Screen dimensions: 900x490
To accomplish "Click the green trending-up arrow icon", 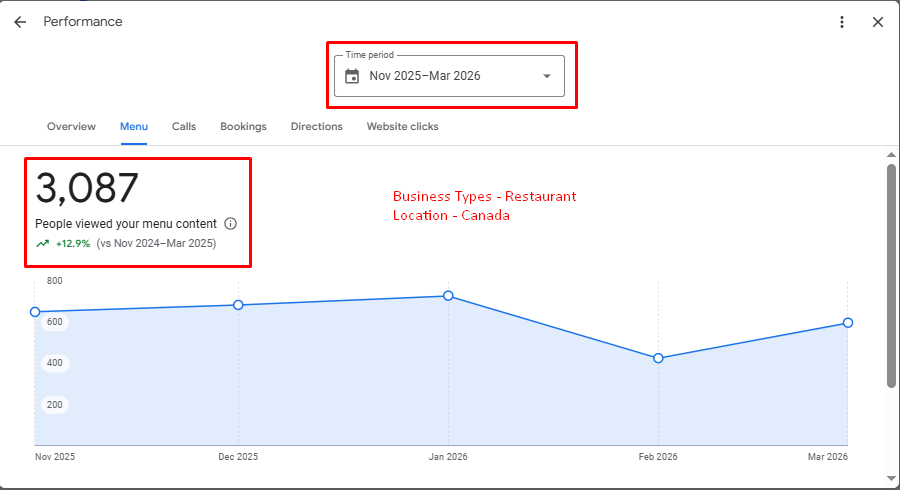I will click(42, 243).
